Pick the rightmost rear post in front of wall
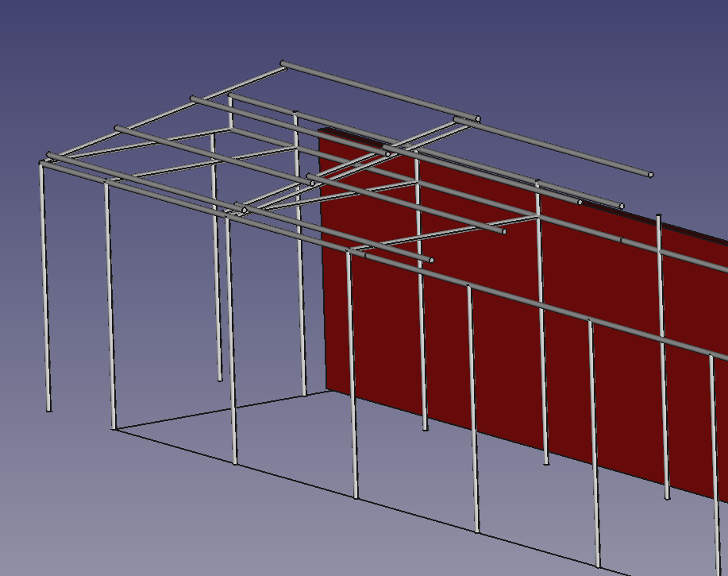 click(x=662, y=358)
